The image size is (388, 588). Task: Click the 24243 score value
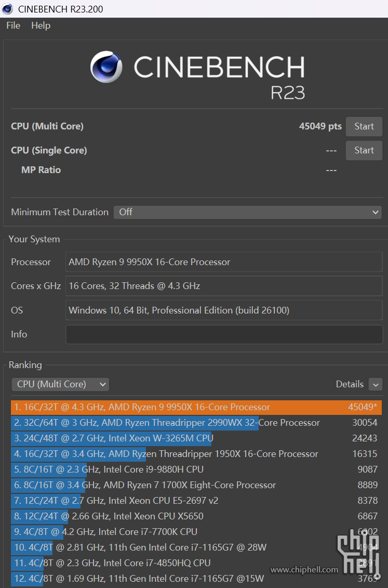coord(365,438)
